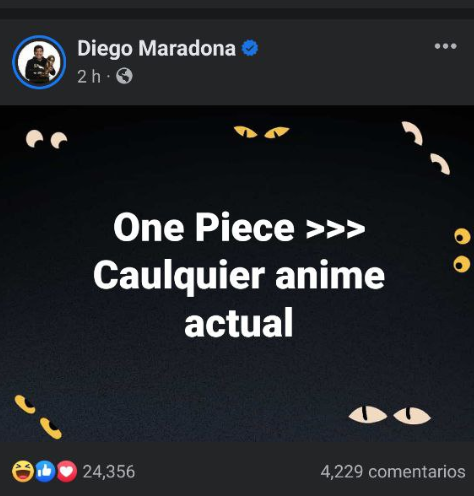Open the Diego Maradona profile name link
This screenshot has width=474, height=496.
(x=157, y=48)
